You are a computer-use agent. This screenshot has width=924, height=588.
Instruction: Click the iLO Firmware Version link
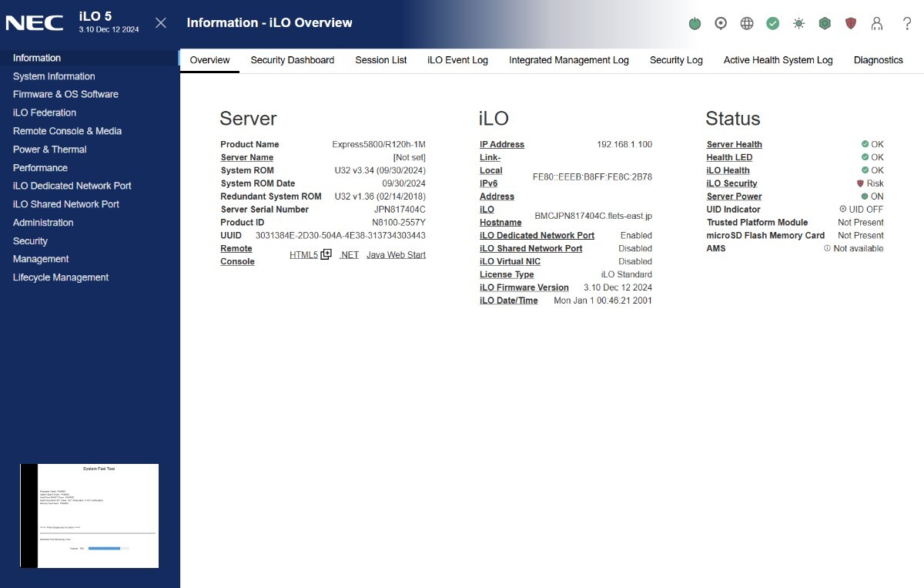(524, 287)
